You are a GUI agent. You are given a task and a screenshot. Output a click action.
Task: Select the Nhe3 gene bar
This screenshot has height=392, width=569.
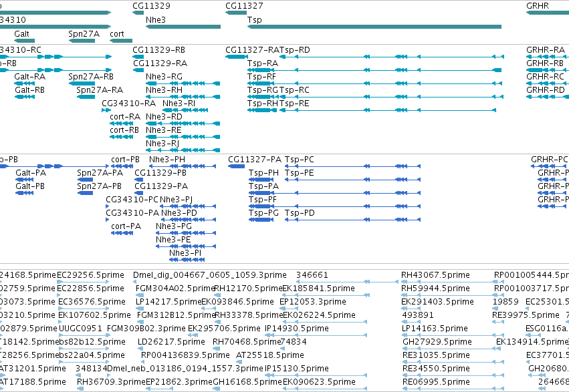(183, 27)
